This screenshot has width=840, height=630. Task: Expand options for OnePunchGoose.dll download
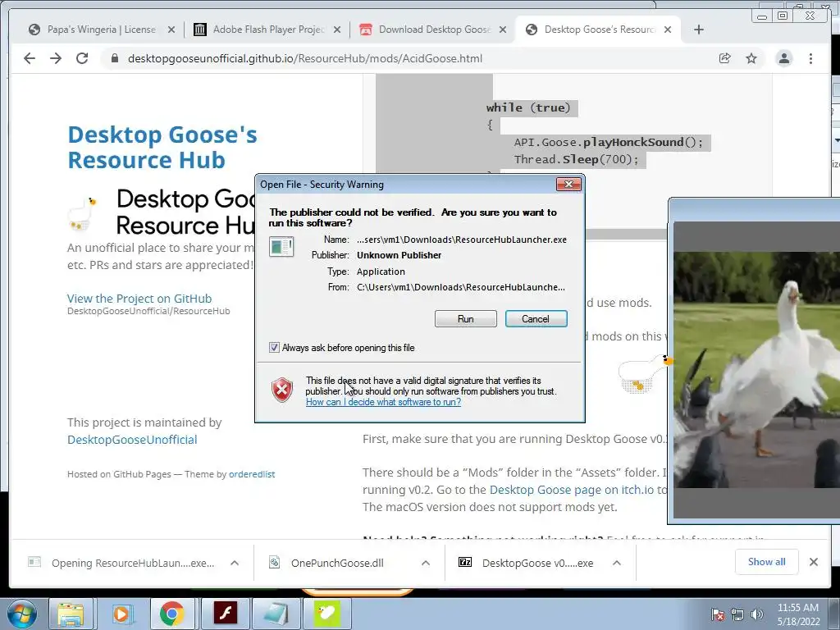tap(426, 563)
